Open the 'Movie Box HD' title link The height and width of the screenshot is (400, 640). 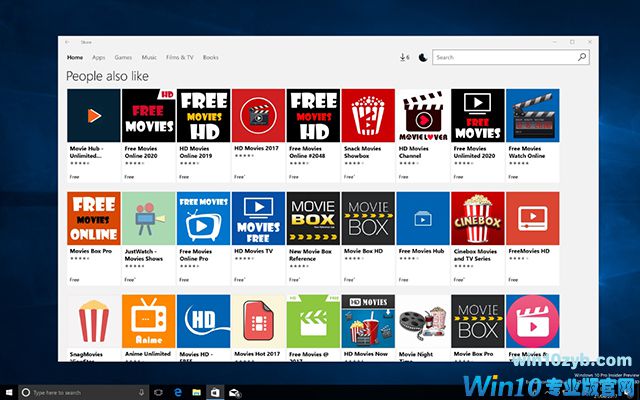click(x=363, y=251)
